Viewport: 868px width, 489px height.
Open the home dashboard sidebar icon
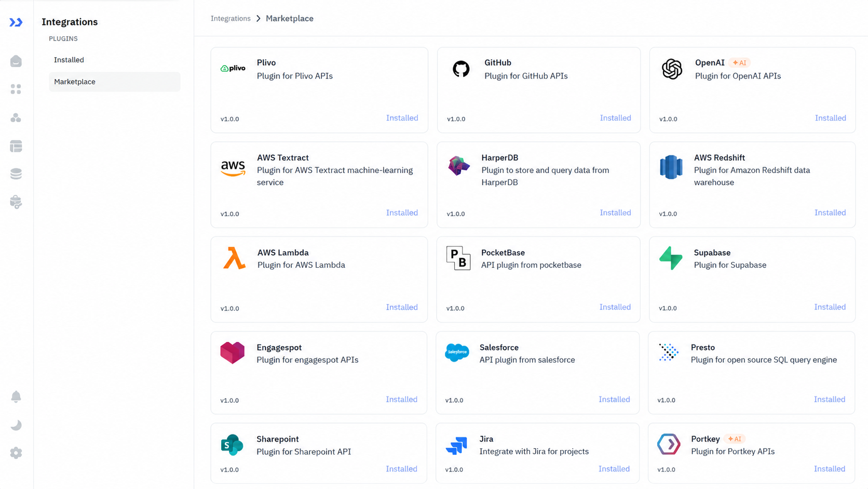16,61
